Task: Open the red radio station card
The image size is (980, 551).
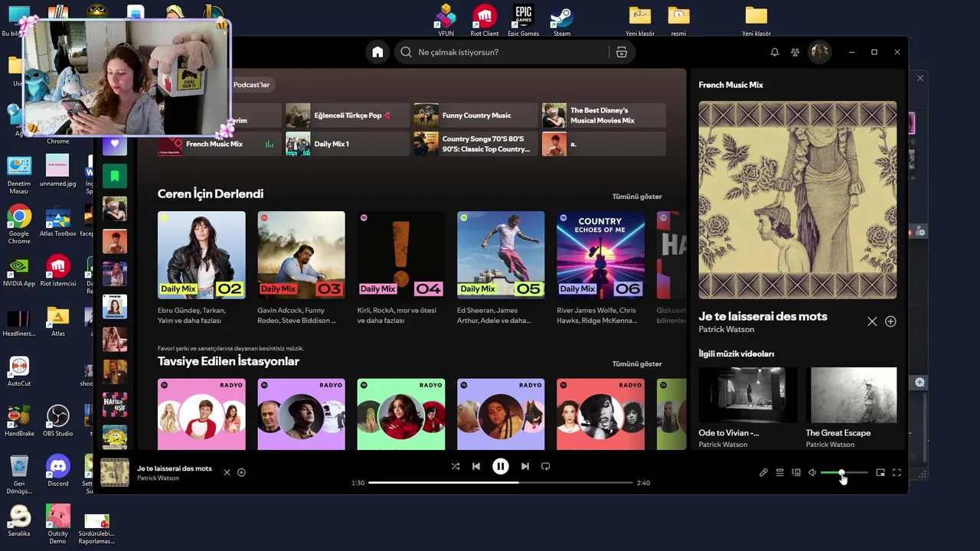Action: pos(600,414)
